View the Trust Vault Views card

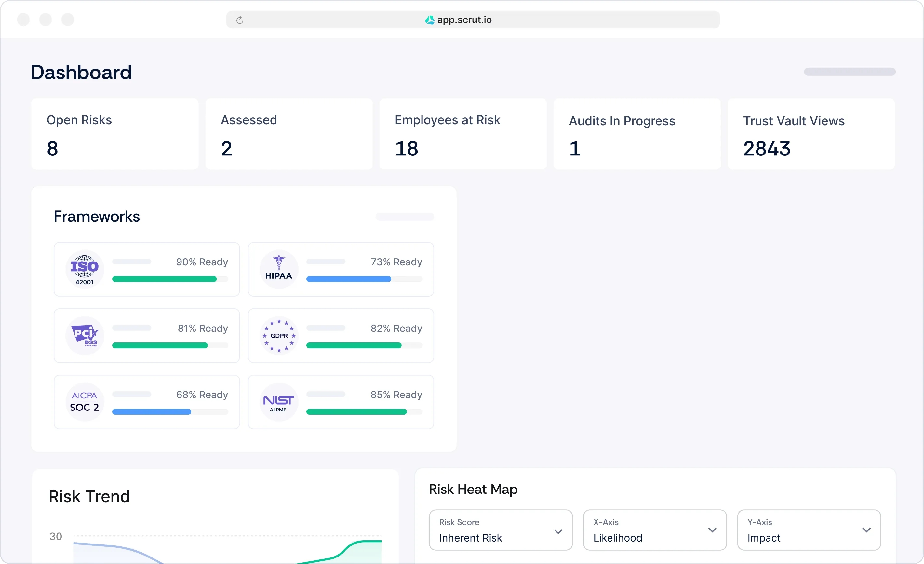point(811,134)
